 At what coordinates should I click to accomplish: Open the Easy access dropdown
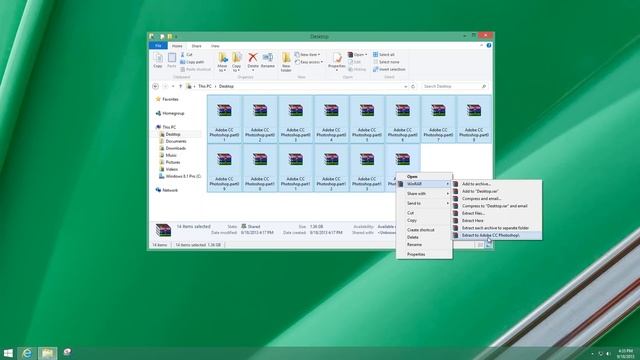[x=309, y=62]
